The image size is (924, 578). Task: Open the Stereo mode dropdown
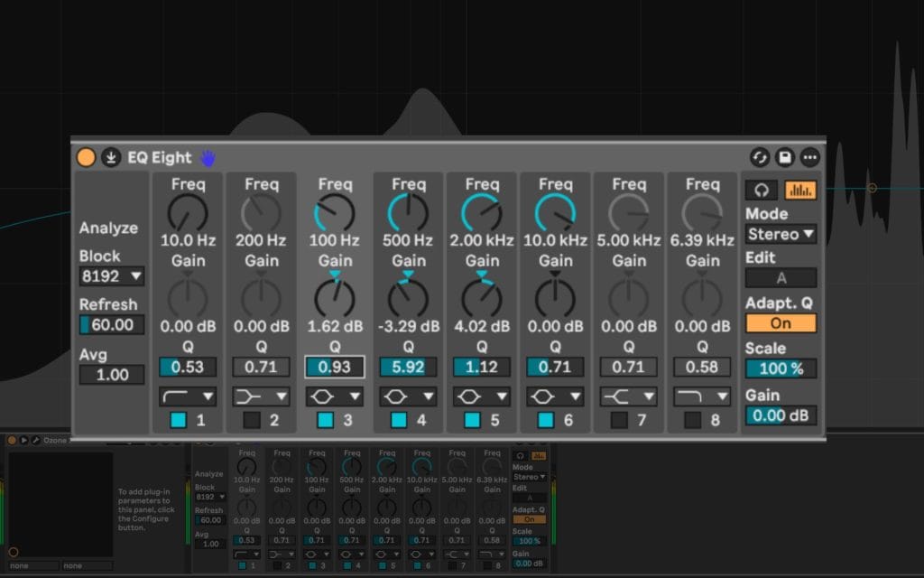coord(781,235)
